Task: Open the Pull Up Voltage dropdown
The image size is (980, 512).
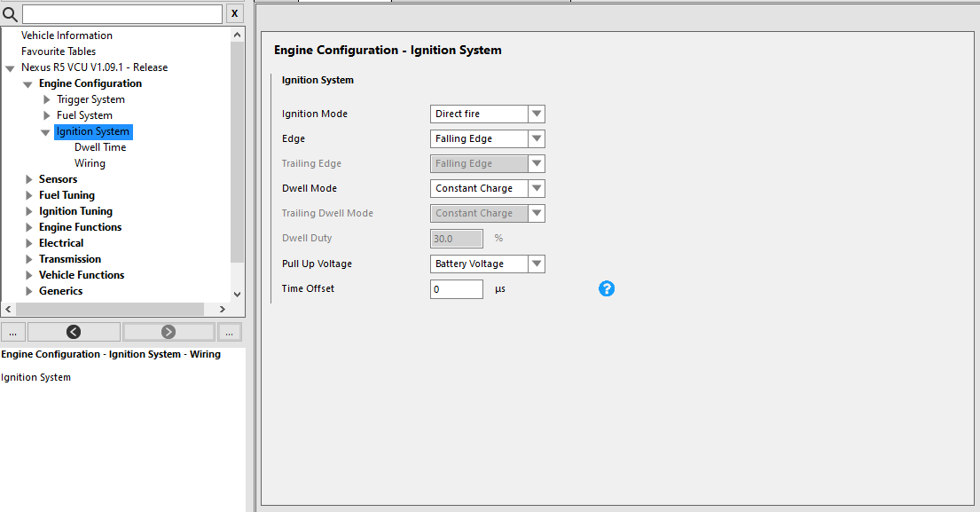Action: (x=536, y=264)
